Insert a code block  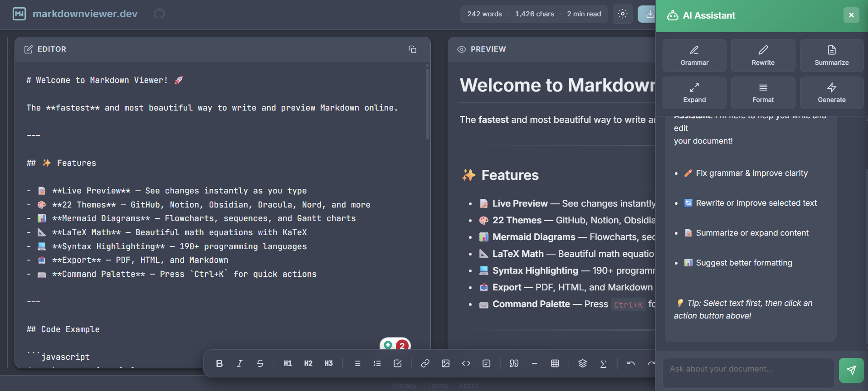pos(487,363)
